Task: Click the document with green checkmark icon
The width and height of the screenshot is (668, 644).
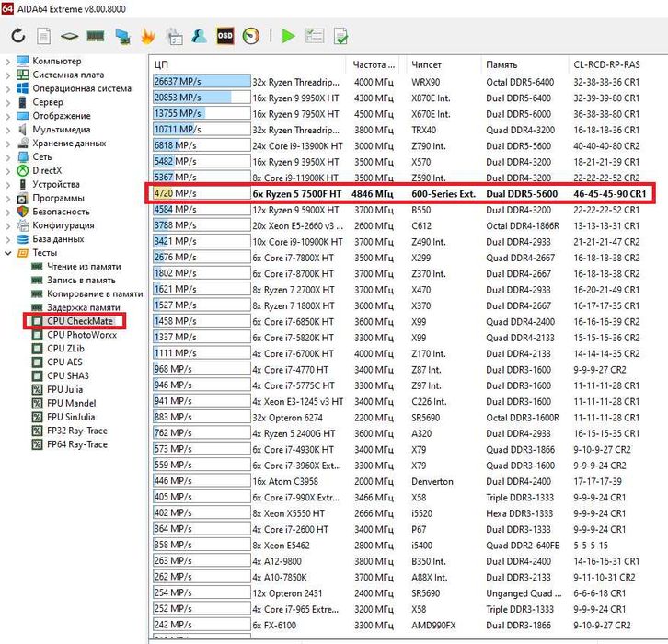Action: [340, 37]
